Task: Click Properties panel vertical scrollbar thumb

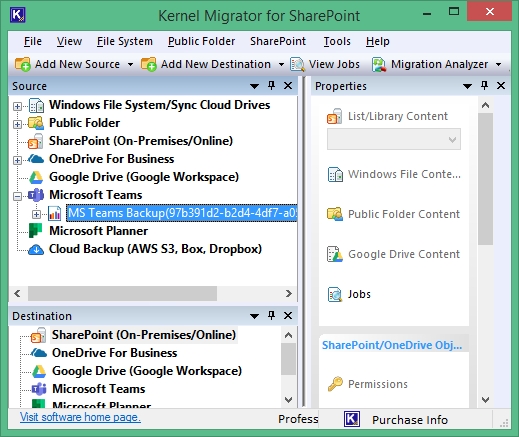Action: pos(485,179)
